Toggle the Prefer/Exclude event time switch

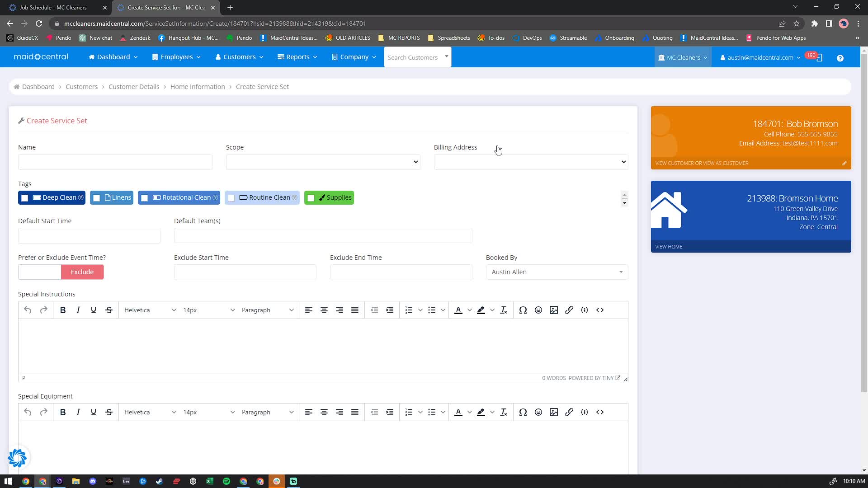(61, 272)
